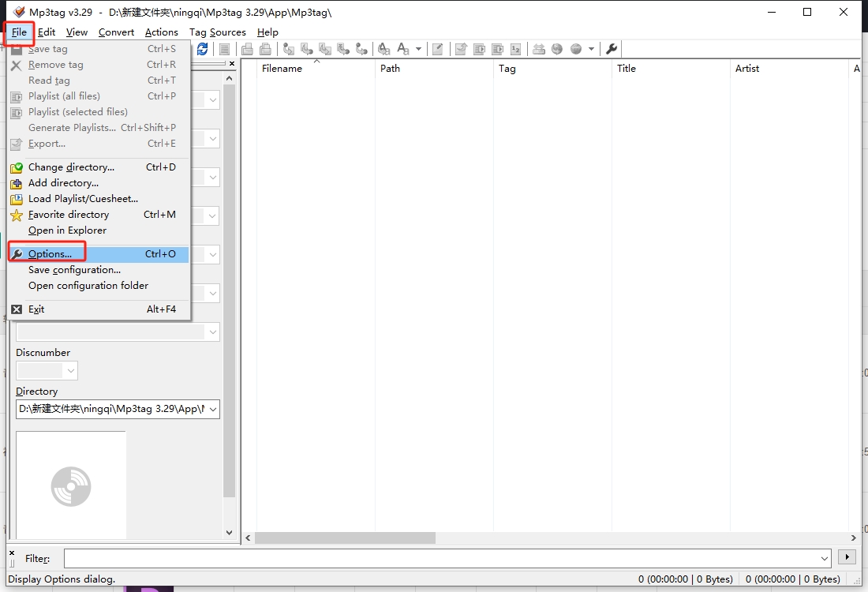Viewport: 868px width, 592px height.
Task: Close the Filter bar with its X
Action: click(12, 553)
